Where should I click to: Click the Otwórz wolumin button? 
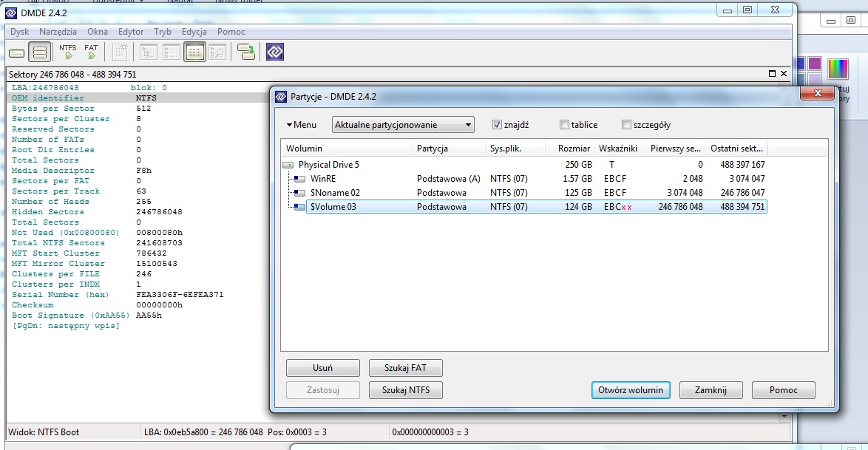631,390
